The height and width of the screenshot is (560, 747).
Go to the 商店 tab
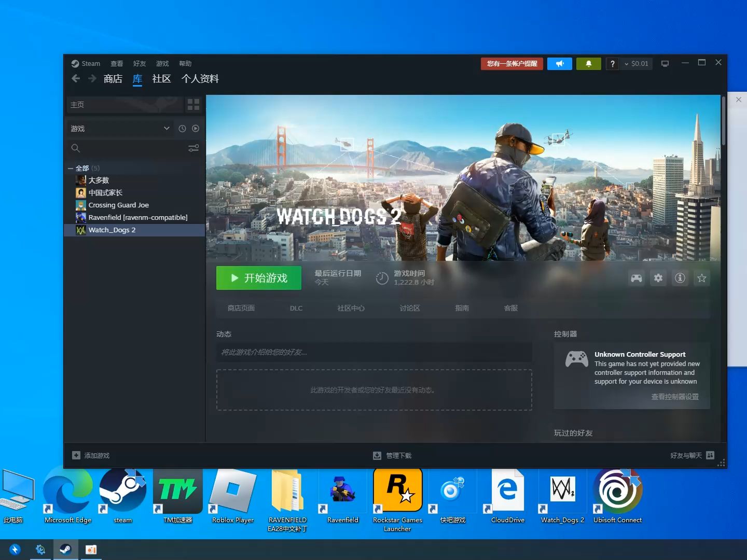pos(113,79)
